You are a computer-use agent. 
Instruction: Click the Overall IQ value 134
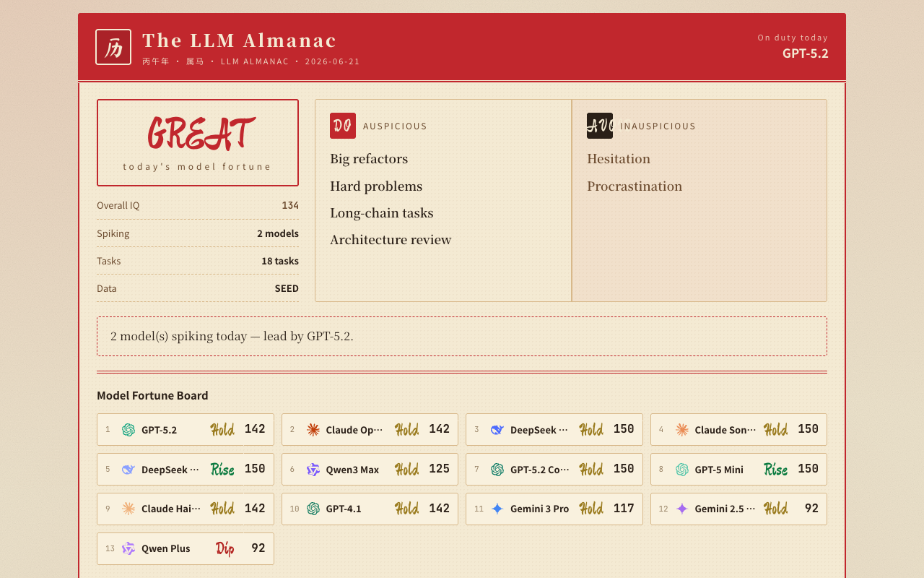tap(290, 205)
